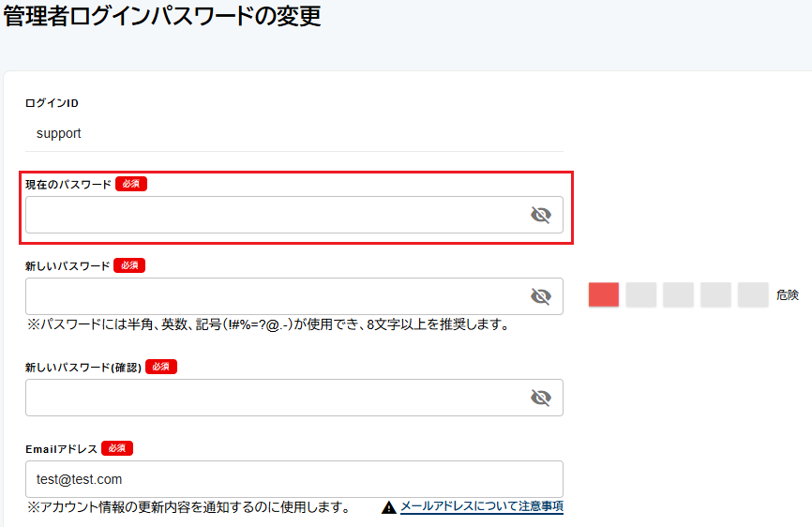Show the current password using eye icon
Viewport: 812px width, 527px height.
tap(540, 216)
